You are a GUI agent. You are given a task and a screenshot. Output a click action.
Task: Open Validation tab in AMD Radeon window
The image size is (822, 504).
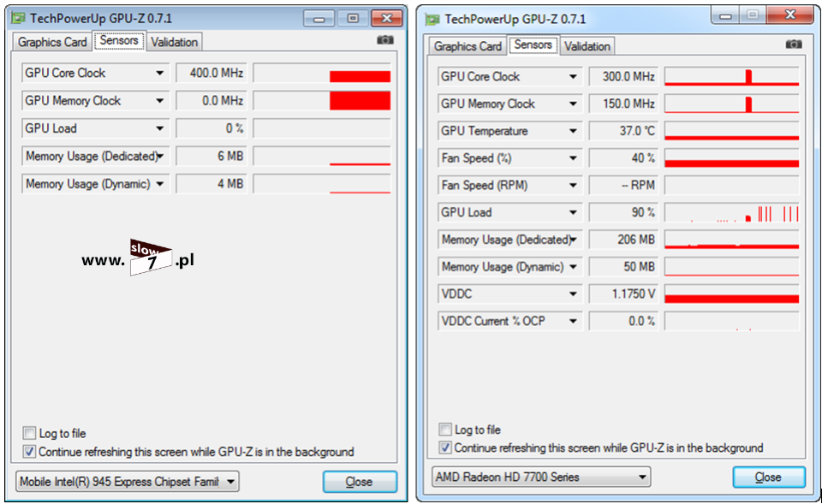pos(587,46)
